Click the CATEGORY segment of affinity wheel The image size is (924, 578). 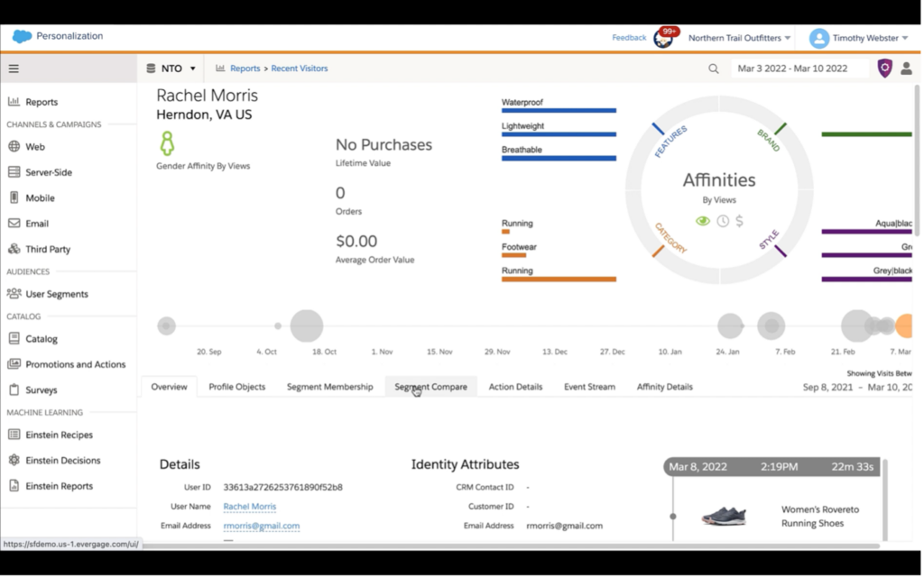[670, 238]
